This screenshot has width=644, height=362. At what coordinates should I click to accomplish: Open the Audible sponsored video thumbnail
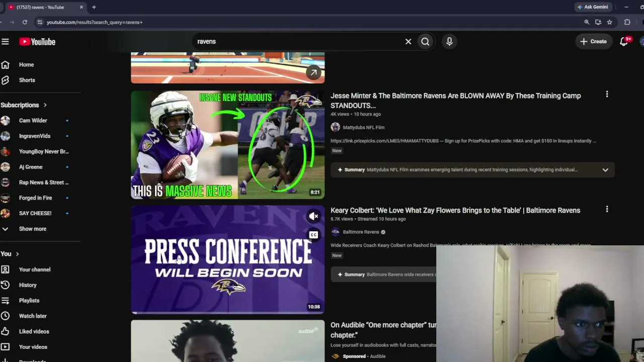[227, 341]
